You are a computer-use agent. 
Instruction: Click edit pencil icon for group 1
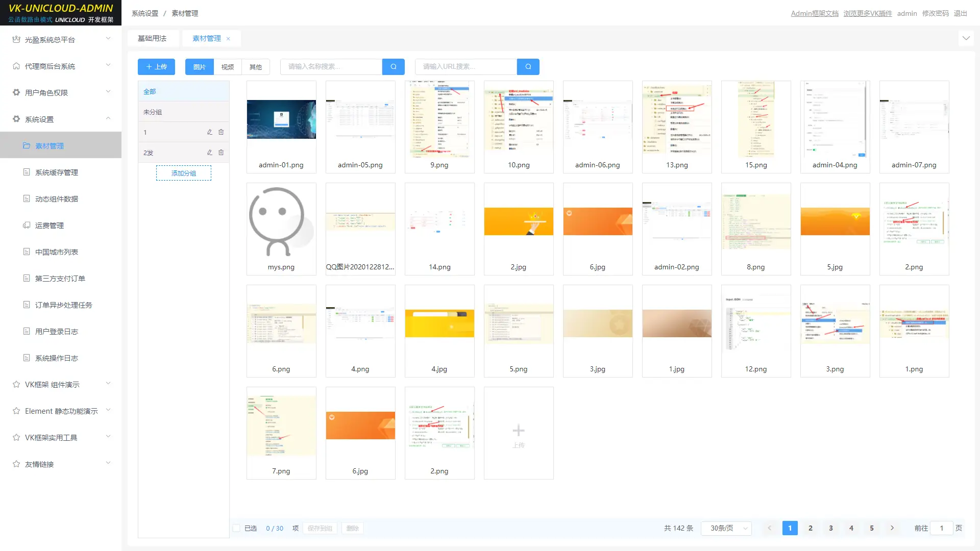(209, 132)
